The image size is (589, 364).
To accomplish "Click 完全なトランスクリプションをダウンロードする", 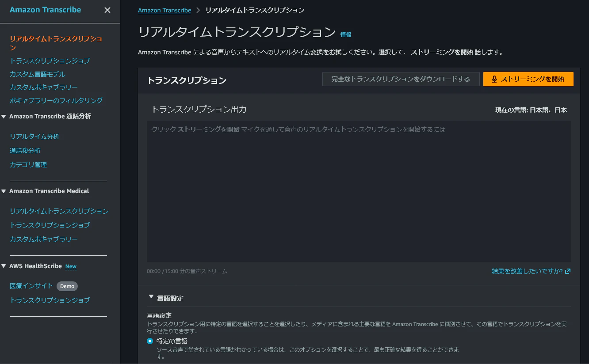I will (401, 79).
